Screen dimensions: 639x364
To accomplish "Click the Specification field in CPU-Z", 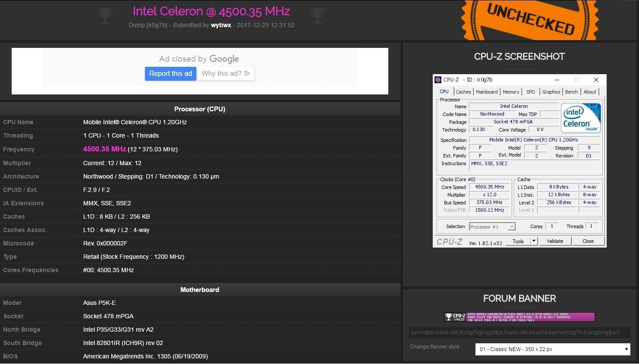I will (x=535, y=140).
